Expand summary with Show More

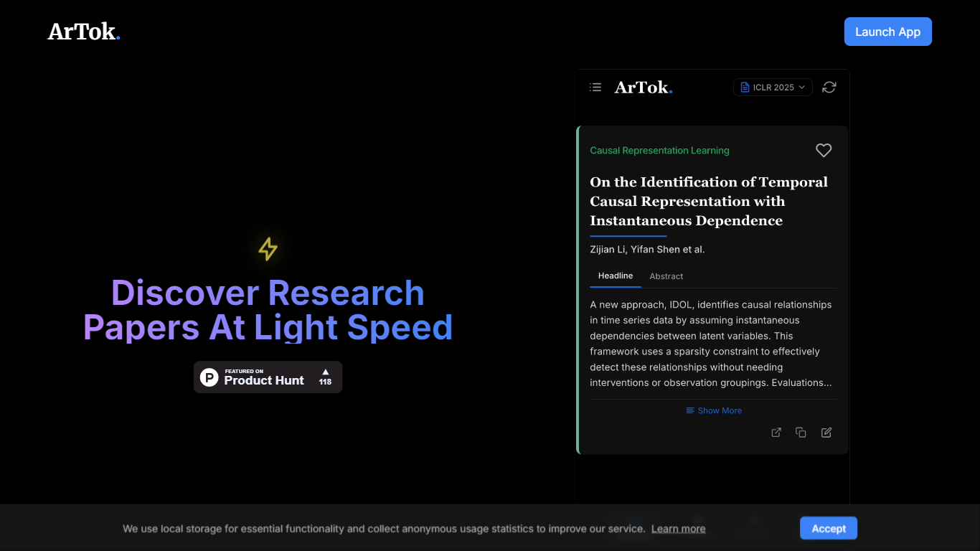714,411
